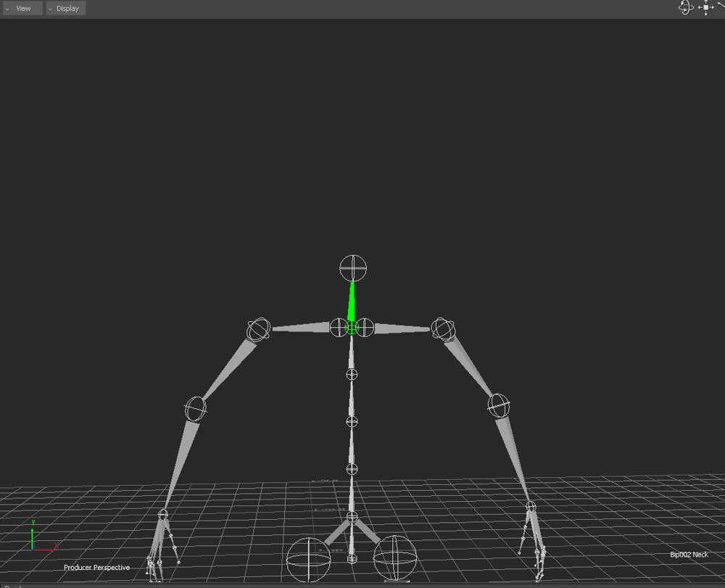Viewport: 725px width, 588px height.
Task: Select the screen-right elbow joint
Action: 499,405
